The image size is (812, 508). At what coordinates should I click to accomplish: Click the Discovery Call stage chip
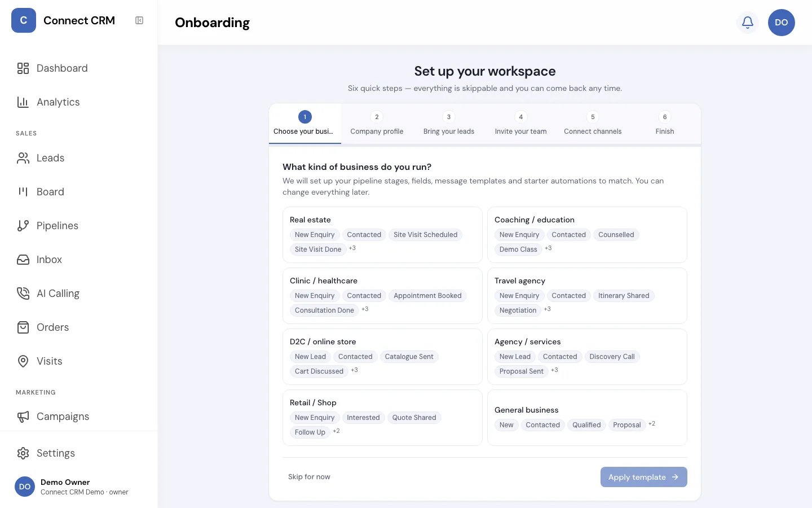tap(612, 357)
